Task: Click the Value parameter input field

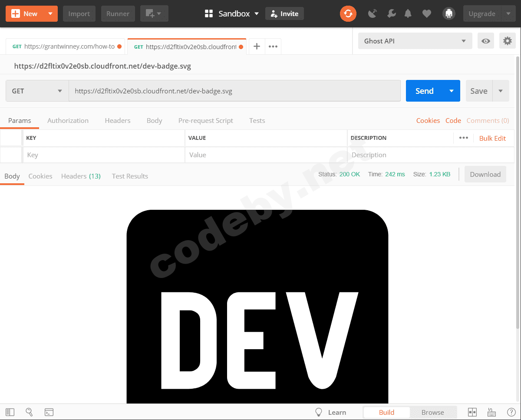Action: (x=266, y=155)
